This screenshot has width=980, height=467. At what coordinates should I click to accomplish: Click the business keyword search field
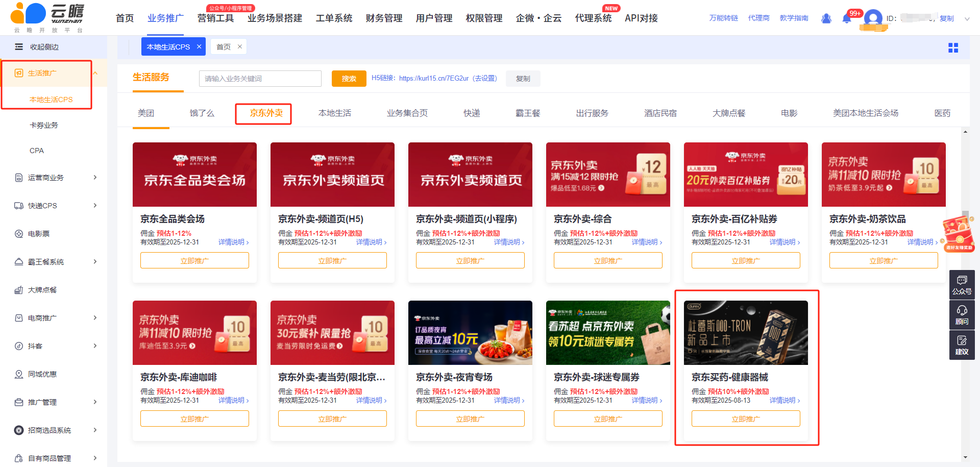click(260, 79)
